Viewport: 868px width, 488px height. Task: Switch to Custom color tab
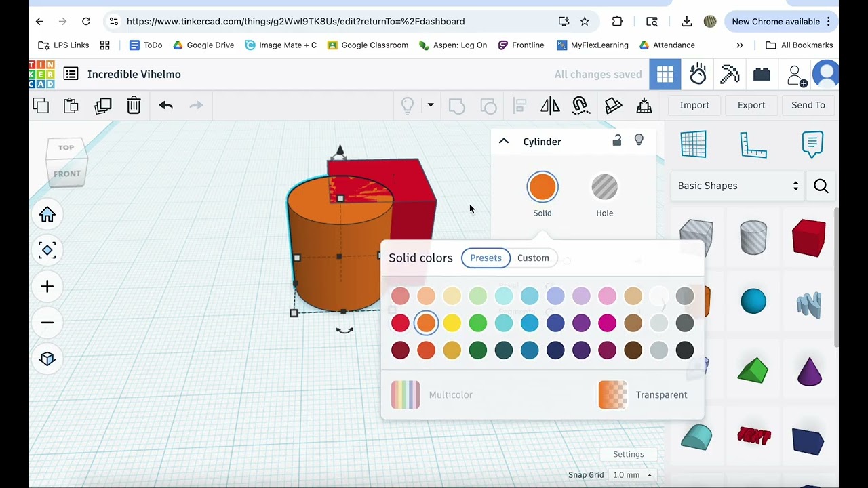533,258
